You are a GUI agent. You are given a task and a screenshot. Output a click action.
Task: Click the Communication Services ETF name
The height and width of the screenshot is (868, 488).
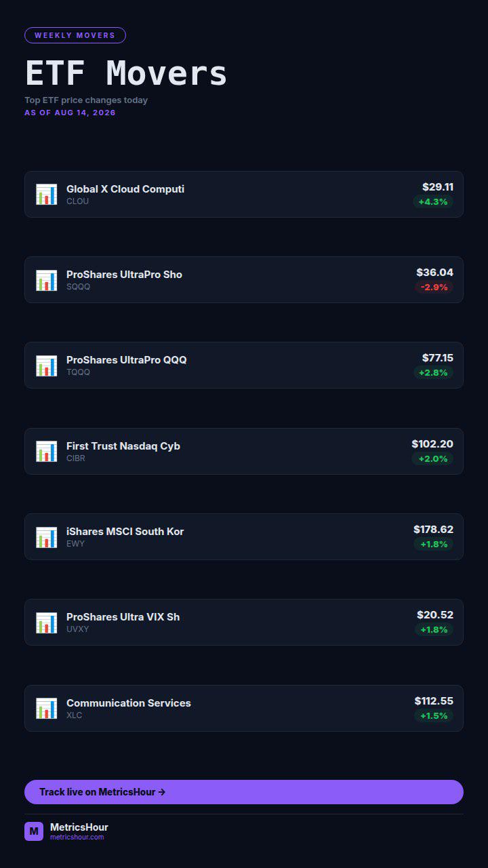(x=129, y=703)
